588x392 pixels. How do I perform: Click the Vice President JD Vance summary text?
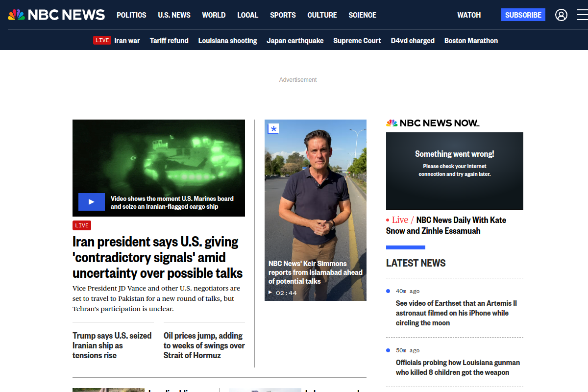click(156, 298)
